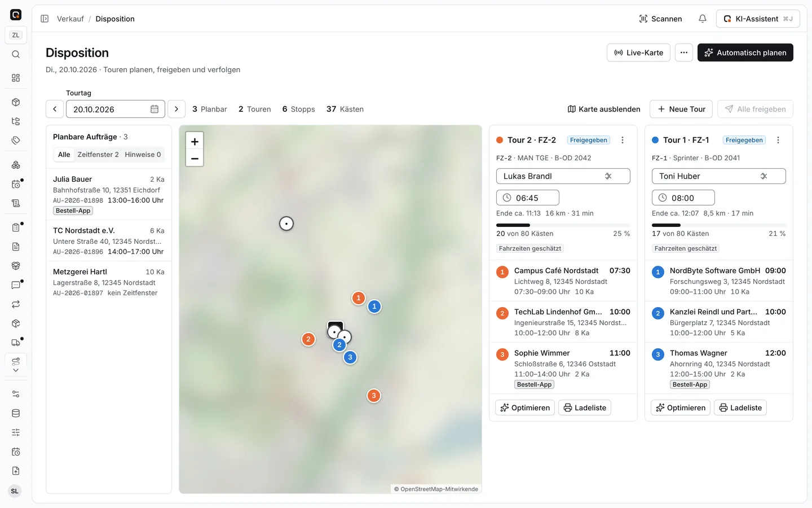Open Tour 1 more options menu
The height and width of the screenshot is (508, 812).
pyautogui.click(x=778, y=140)
